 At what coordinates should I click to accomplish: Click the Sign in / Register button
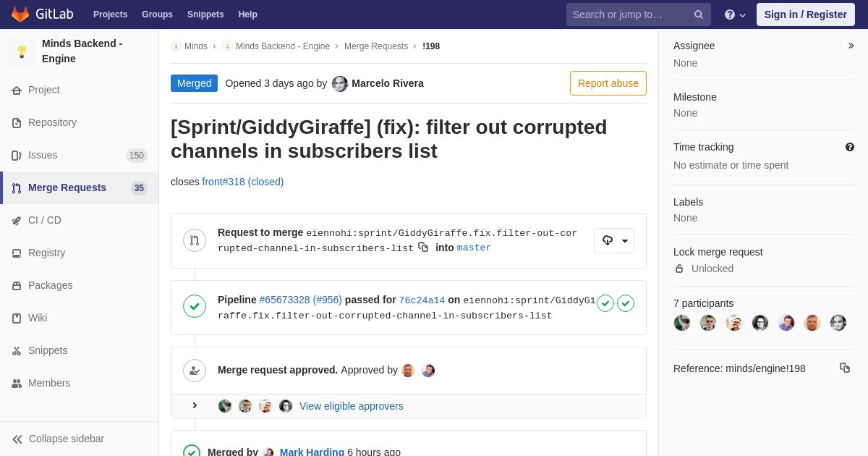[x=805, y=14]
